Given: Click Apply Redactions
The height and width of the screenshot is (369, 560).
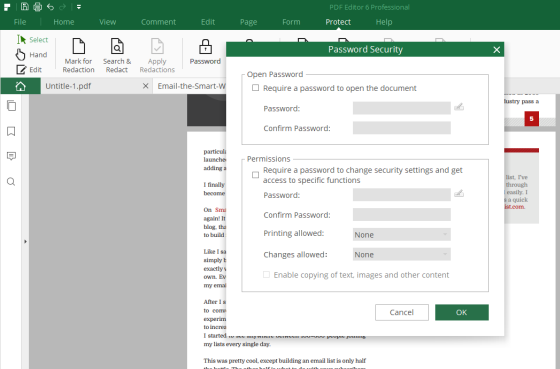Looking at the screenshot, I should (157, 55).
